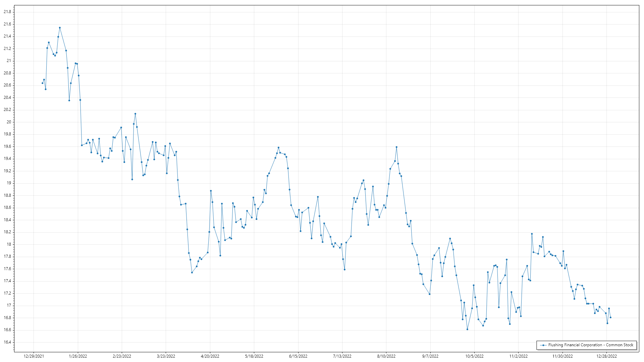The height and width of the screenshot is (362, 644).
Task: Click the 18 value axis label
Action: click(9, 244)
